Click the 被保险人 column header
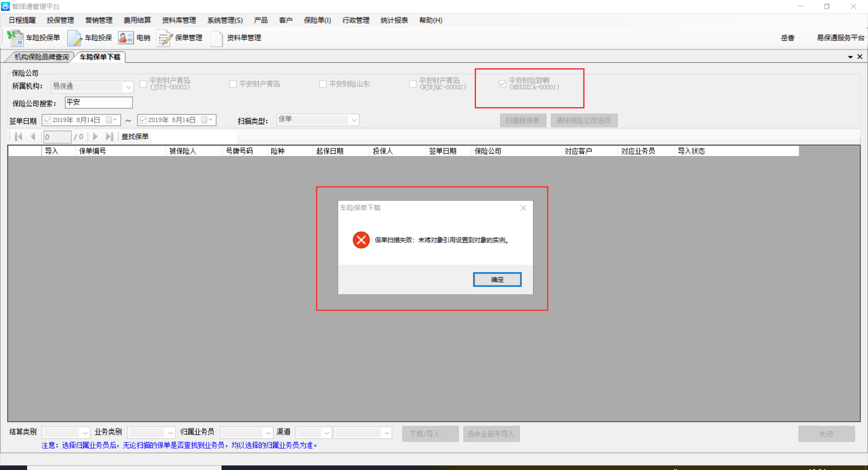This screenshot has height=470, width=868. 194,151
